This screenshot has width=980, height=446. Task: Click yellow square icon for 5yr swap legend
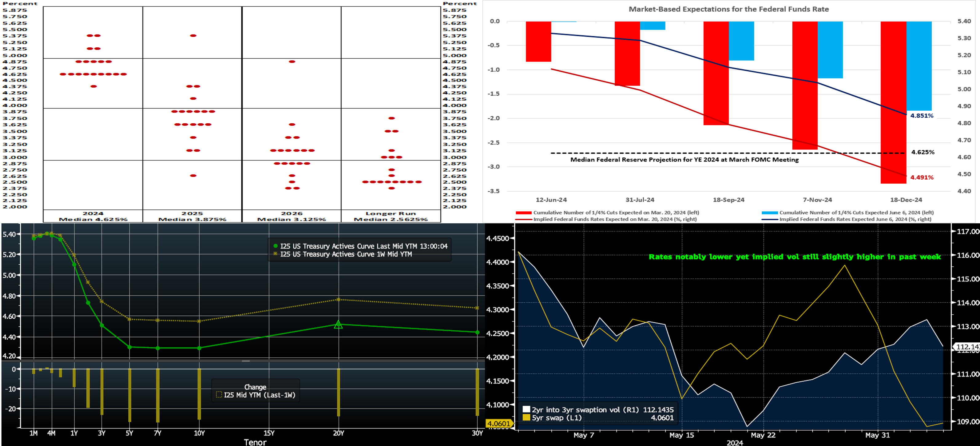[526, 417]
